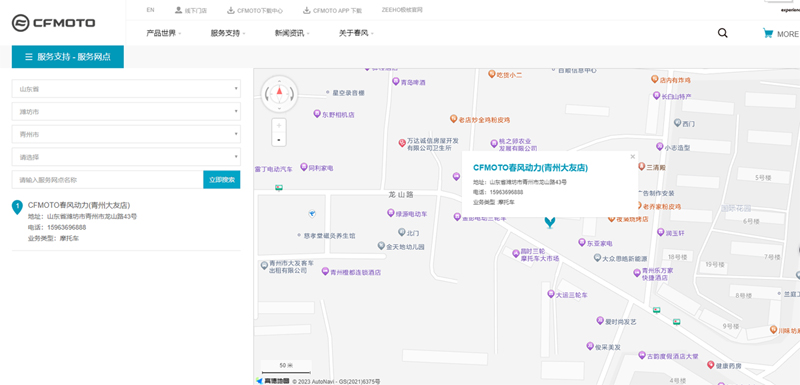Open the 线下门店 link

191,10
